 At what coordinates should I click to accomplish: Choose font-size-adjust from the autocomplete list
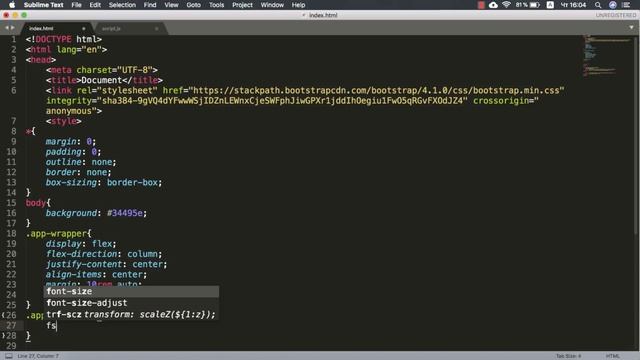(x=131, y=303)
